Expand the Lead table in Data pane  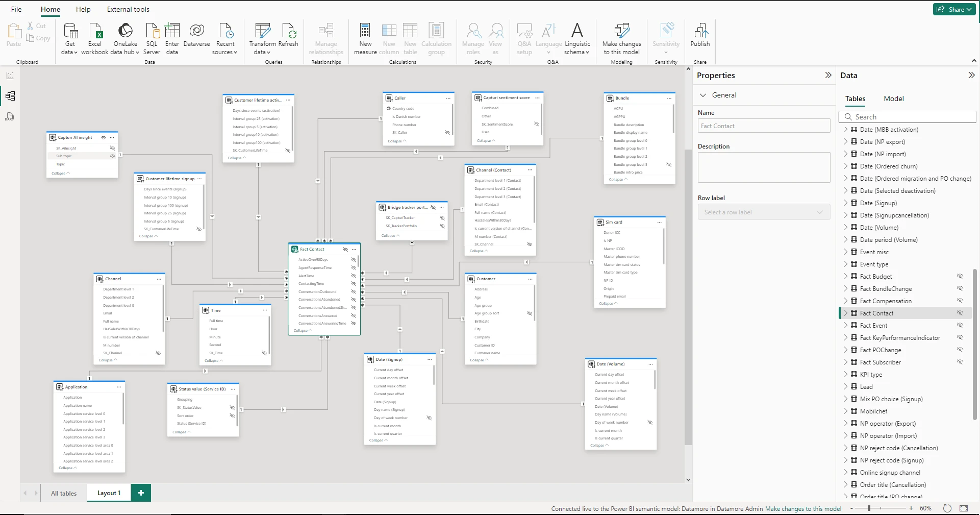(845, 387)
